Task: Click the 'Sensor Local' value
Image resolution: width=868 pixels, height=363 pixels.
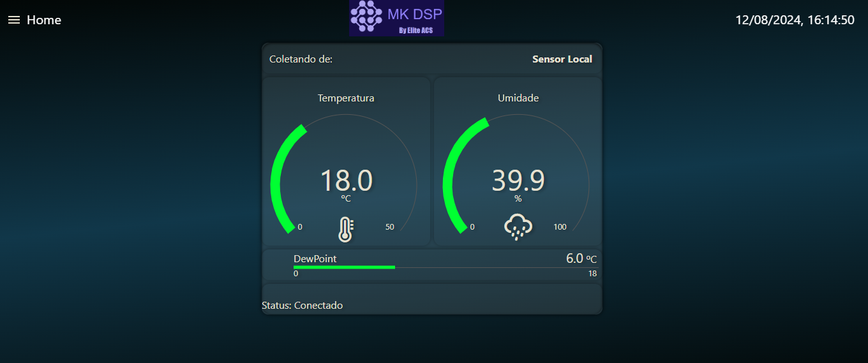Action: 562,59
